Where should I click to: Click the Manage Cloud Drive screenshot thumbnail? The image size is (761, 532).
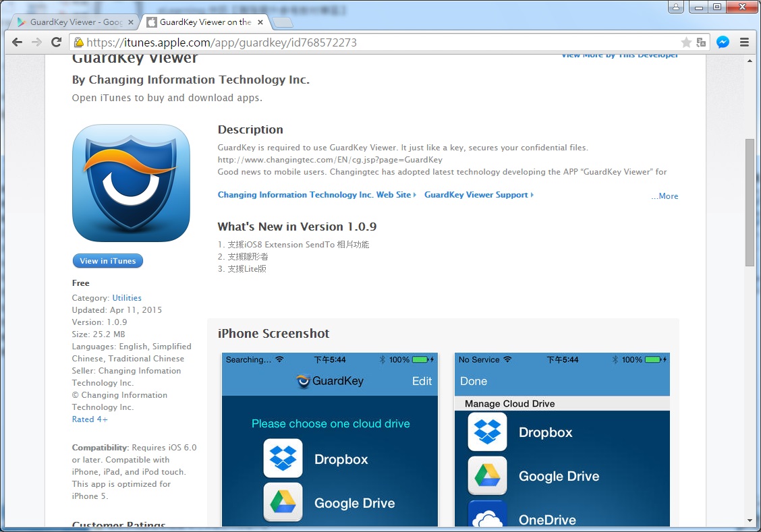pos(562,440)
